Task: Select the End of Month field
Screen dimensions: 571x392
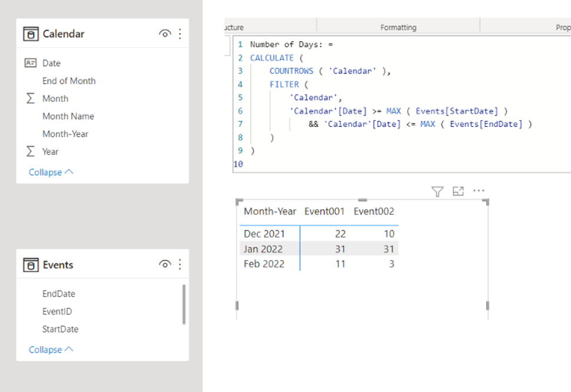Action: pos(69,81)
